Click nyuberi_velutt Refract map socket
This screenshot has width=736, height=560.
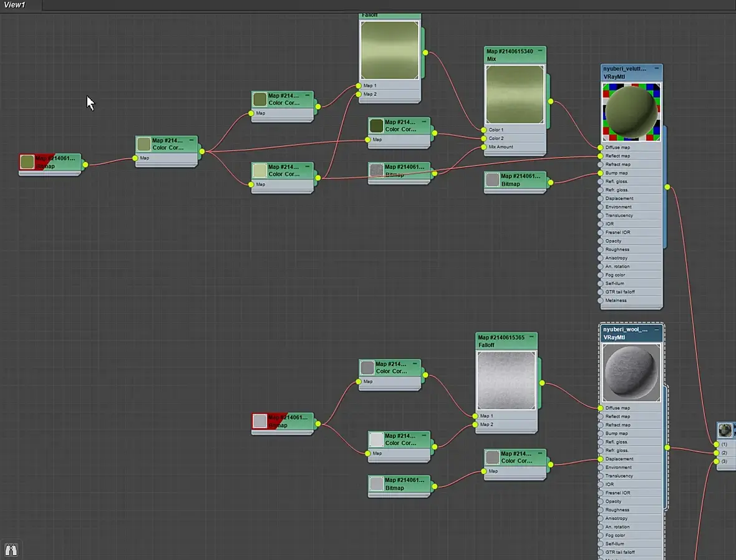pyautogui.click(x=601, y=164)
